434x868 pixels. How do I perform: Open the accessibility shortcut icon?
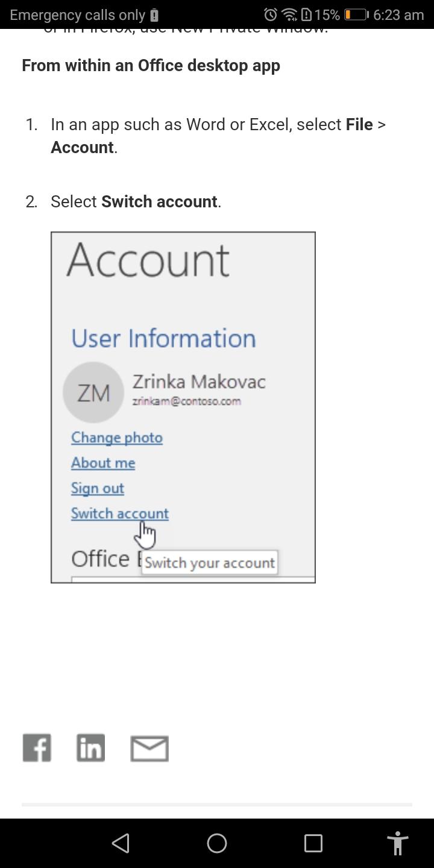[x=397, y=843]
